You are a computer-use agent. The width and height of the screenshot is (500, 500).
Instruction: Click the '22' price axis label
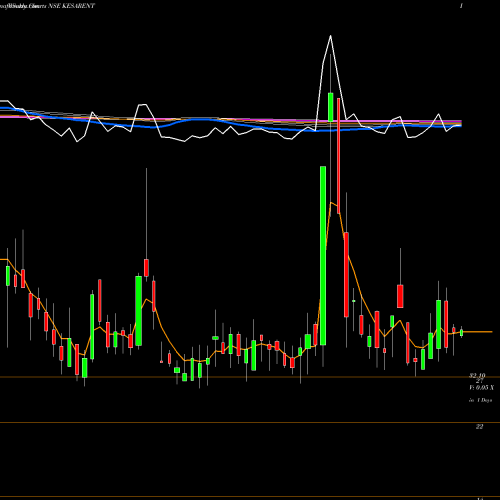pyautogui.click(x=479, y=427)
